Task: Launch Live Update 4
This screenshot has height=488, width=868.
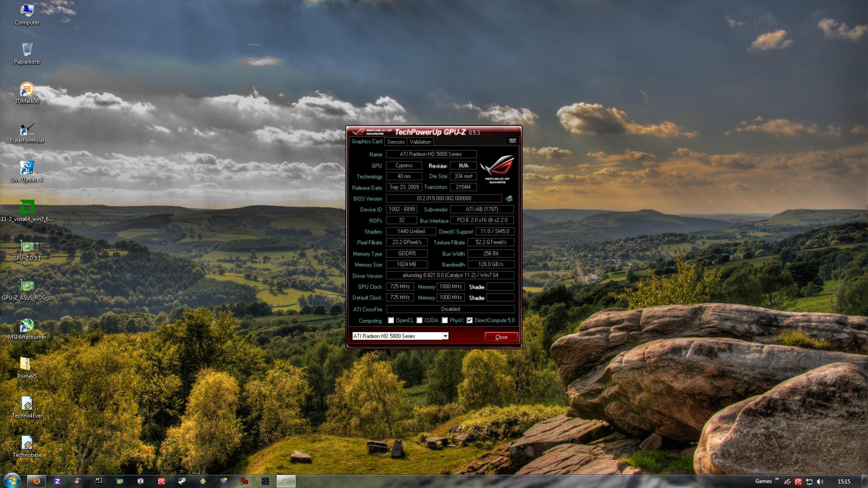Action: point(27,172)
